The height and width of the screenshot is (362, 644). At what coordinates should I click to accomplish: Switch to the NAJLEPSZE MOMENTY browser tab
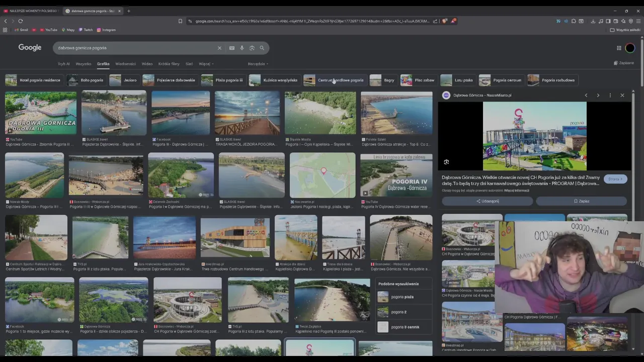coord(31,11)
